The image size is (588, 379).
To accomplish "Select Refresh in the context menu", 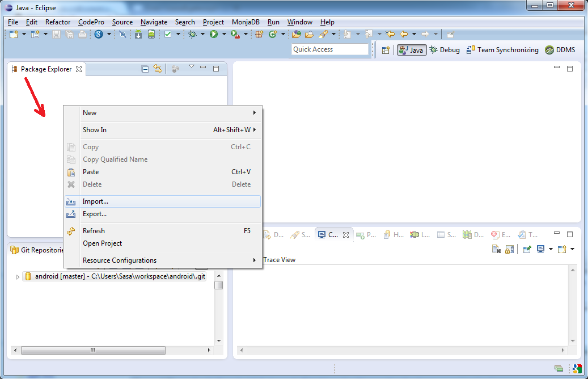I will 163,231.
